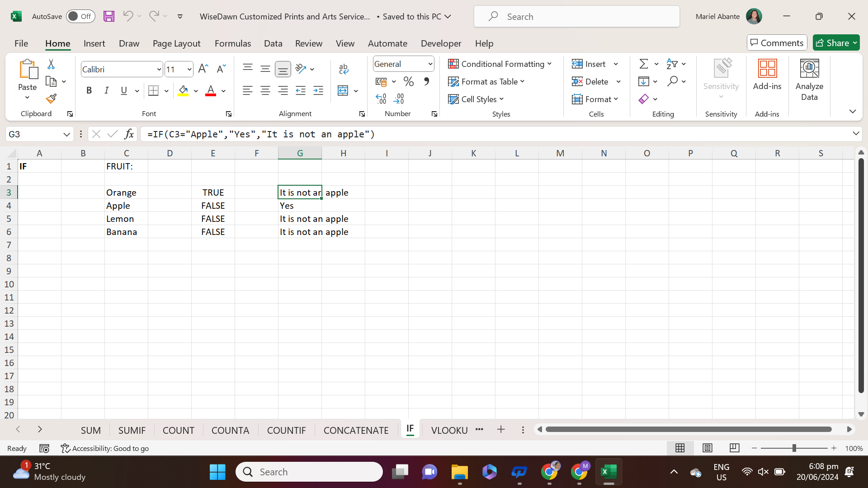Switch to the COUNTIF sheet tab
The height and width of the screenshot is (488, 868).
coord(286,430)
